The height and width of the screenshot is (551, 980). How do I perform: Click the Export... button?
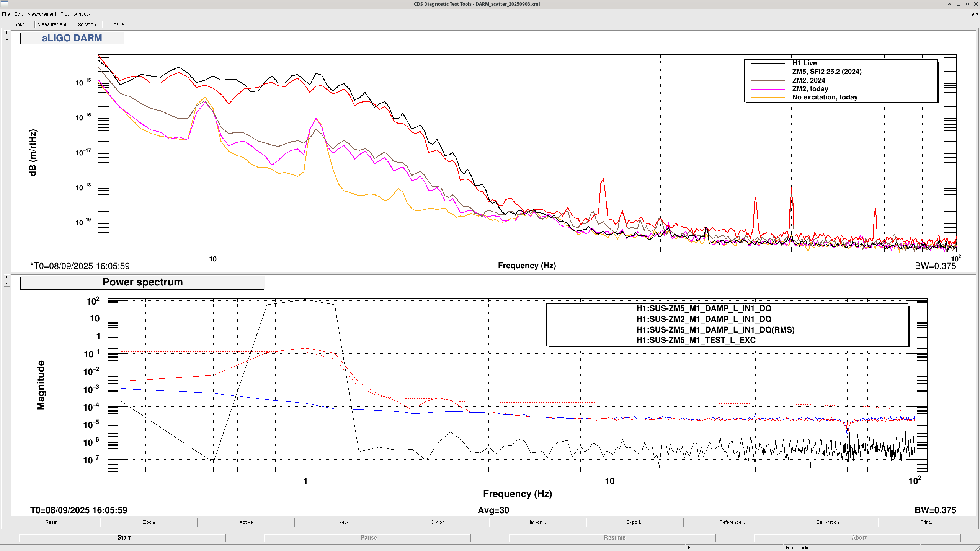click(x=635, y=522)
